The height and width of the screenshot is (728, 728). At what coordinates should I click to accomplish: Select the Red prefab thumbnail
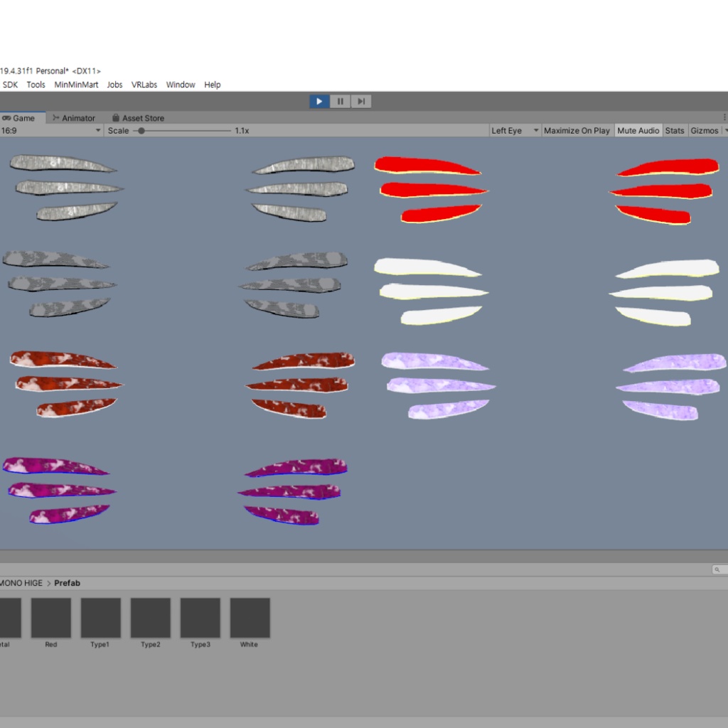[x=51, y=618]
